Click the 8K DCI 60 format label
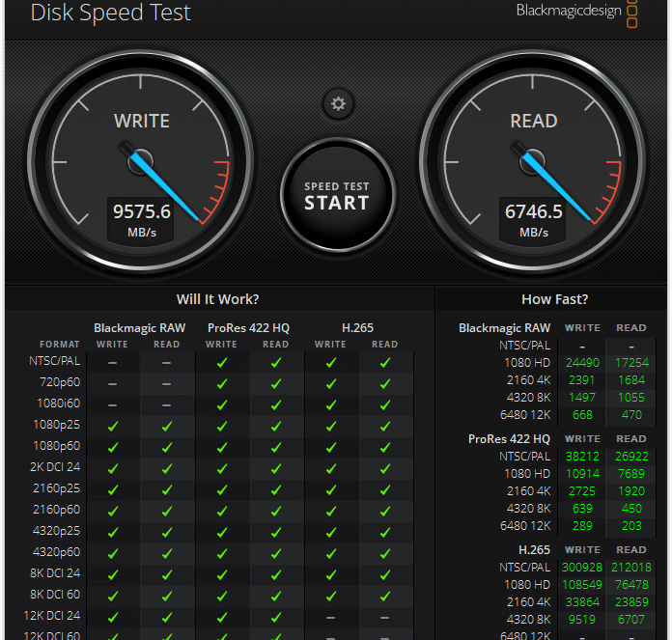This screenshot has height=640, width=672. [55, 595]
